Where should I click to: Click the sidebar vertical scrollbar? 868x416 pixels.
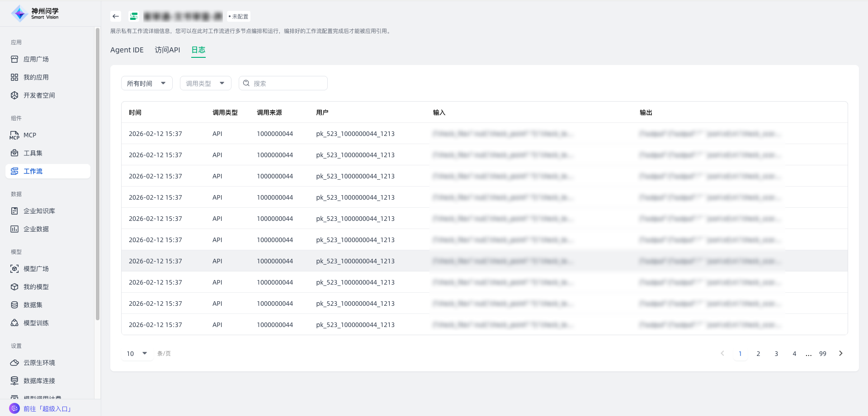click(97, 174)
